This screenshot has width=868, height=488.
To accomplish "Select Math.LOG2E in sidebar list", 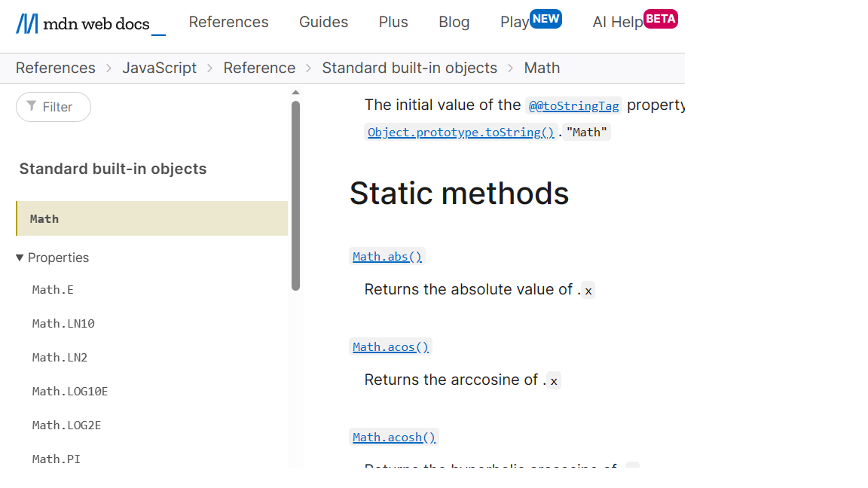I will click(66, 425).
